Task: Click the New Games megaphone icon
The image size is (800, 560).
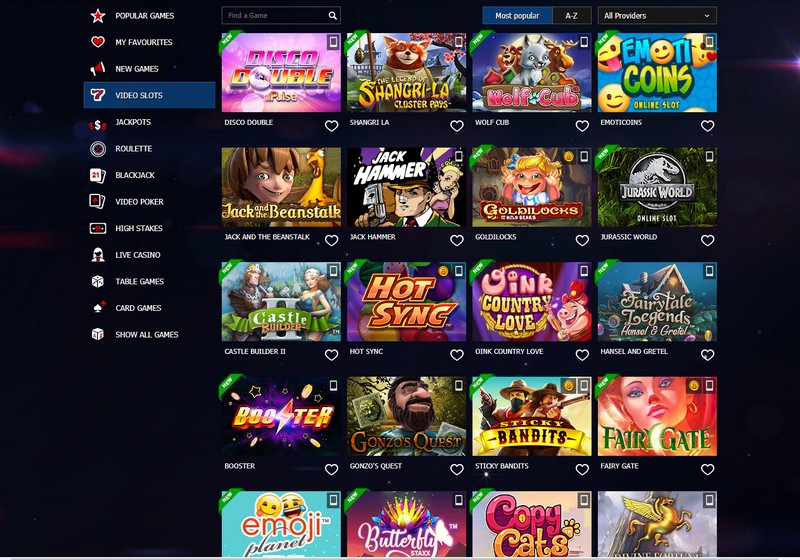Action: pos(97,68)
